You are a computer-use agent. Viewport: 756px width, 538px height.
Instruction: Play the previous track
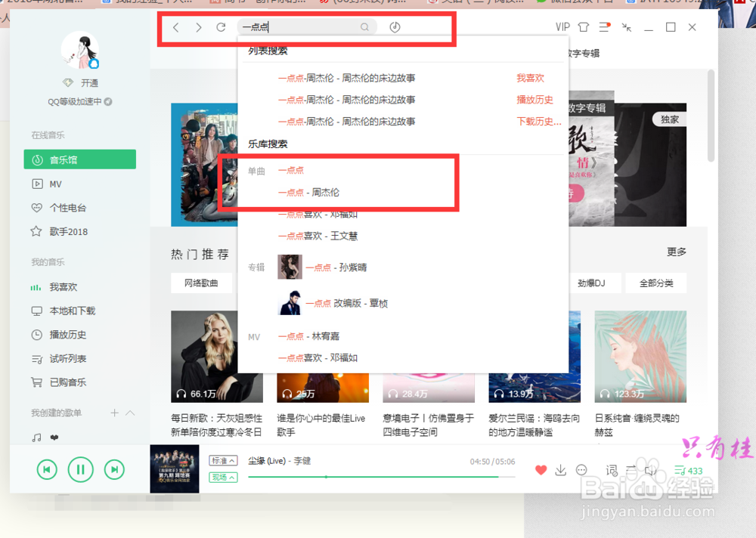pos(47,469)
